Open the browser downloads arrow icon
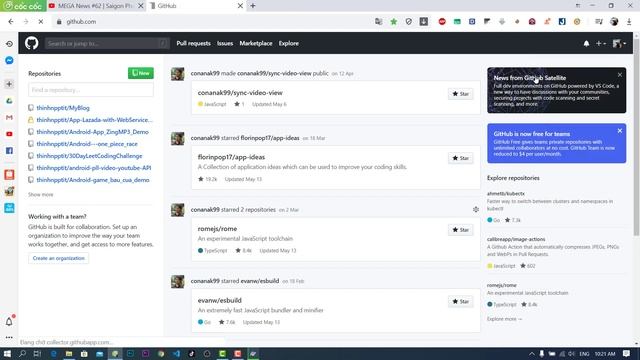The image size is (640, 360). point(629,22)
